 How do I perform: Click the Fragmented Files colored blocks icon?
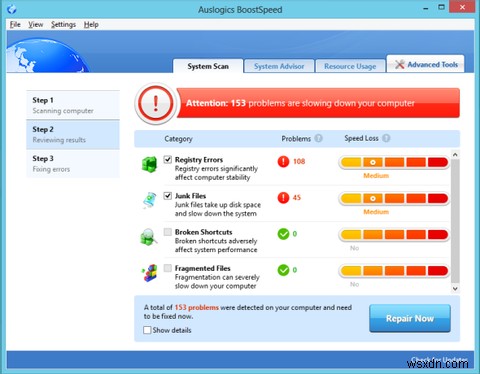150,273
